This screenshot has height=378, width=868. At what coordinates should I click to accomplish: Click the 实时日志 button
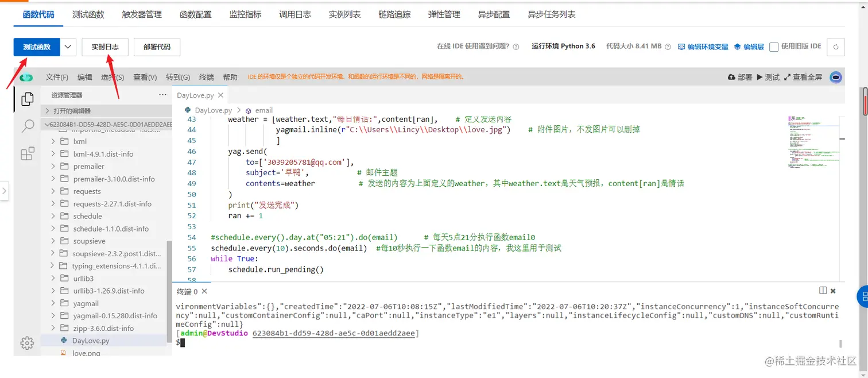(x=105, y=47)
